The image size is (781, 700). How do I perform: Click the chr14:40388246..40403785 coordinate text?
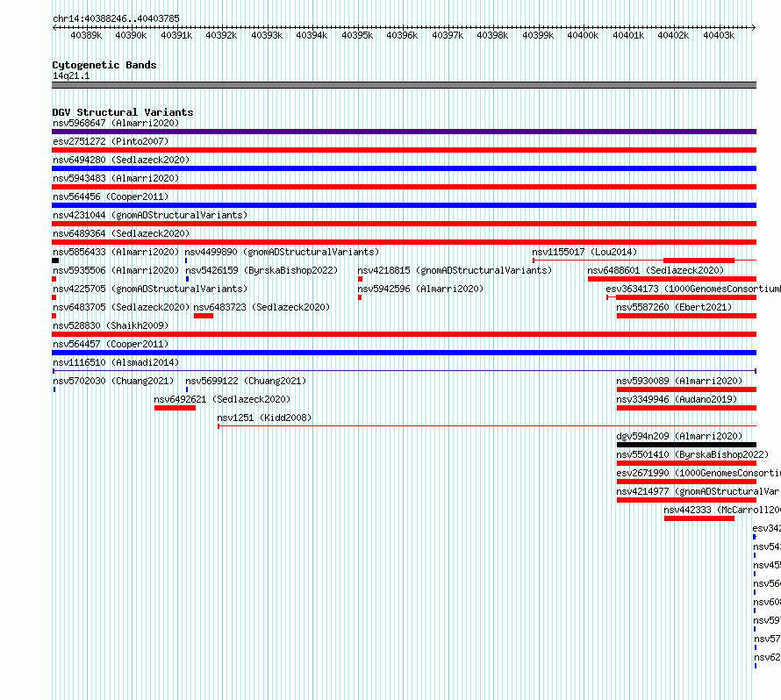coord(116,18)
